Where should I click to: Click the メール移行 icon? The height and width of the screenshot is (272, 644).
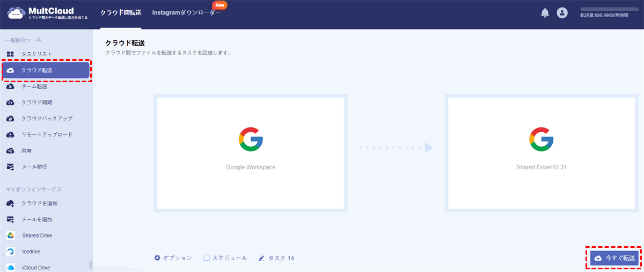click(x=10, y=167)
